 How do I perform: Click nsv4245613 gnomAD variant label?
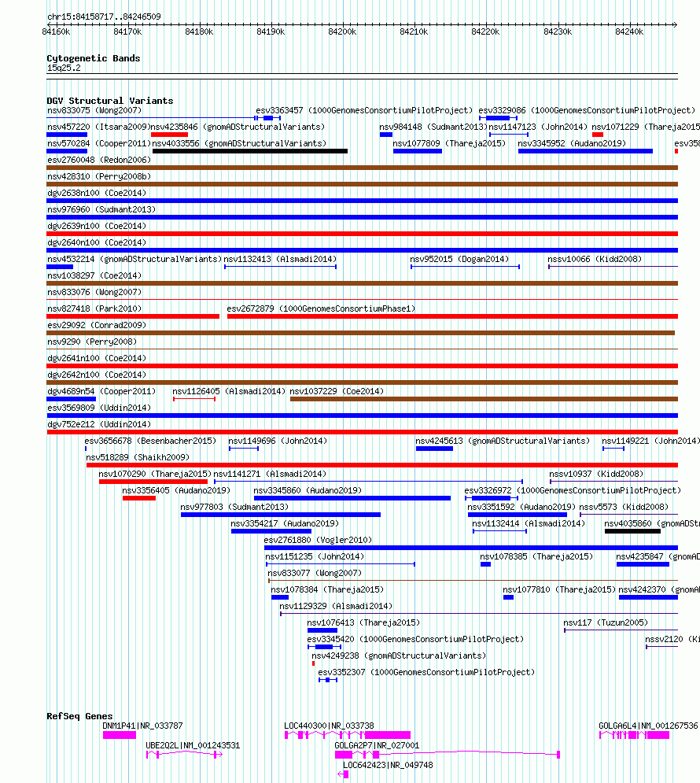503,441
